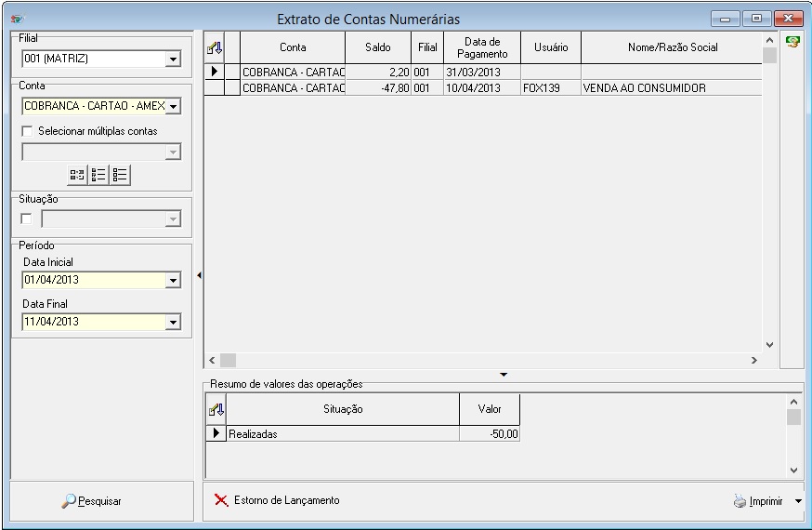Enable Selecionar múltiplas contas checkbox
Viewport: 812px width, 530px height.
(27, 131)
